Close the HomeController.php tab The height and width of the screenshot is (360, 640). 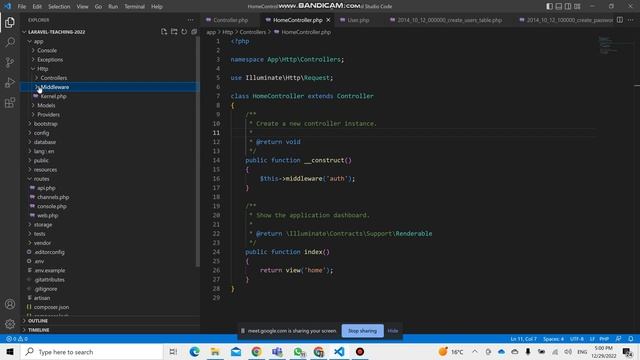coord(328,20)
